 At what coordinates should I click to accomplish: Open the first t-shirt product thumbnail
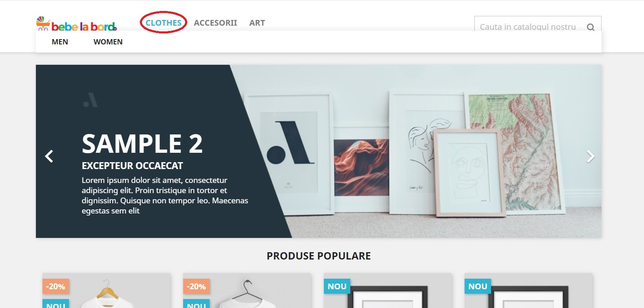click(106, 290)
